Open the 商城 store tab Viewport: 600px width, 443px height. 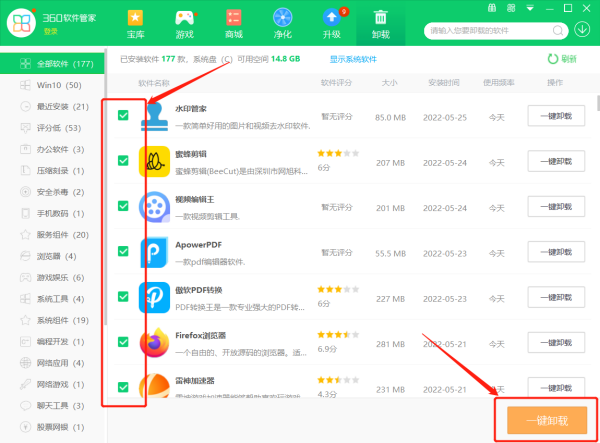pyautogui.click(x=233, y=24)
